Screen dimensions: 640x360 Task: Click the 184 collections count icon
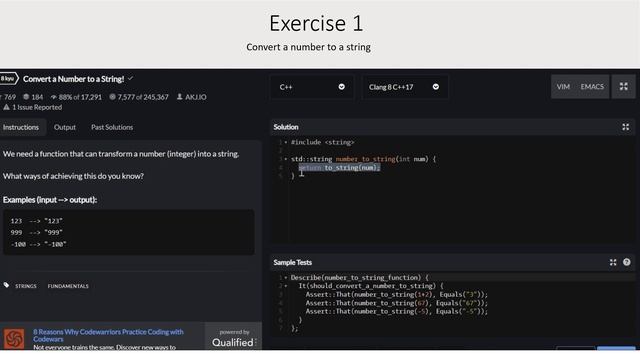point(26,97)
